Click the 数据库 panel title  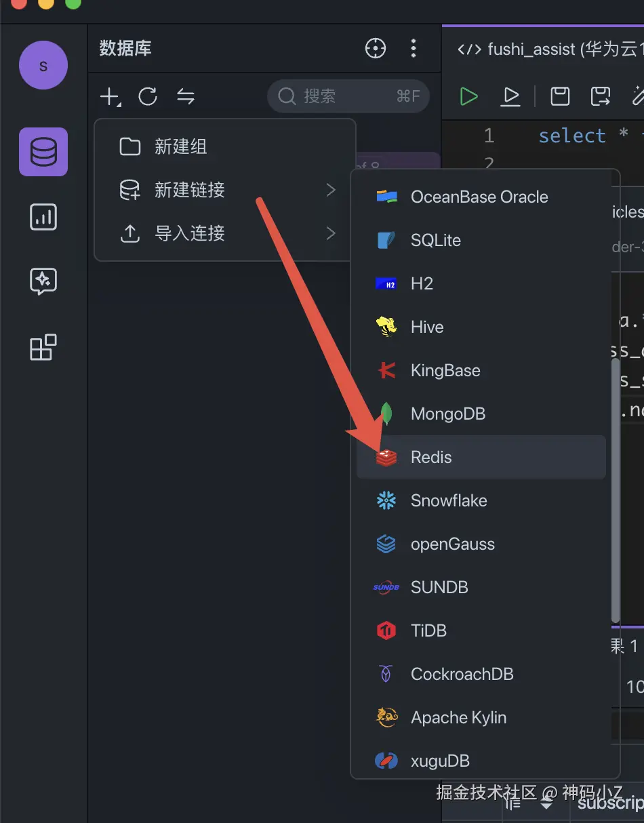[125, 48]
